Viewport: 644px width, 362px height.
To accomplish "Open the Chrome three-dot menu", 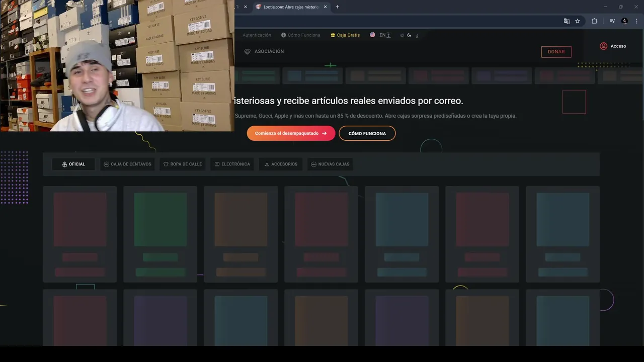I will (x=636, y=21).
